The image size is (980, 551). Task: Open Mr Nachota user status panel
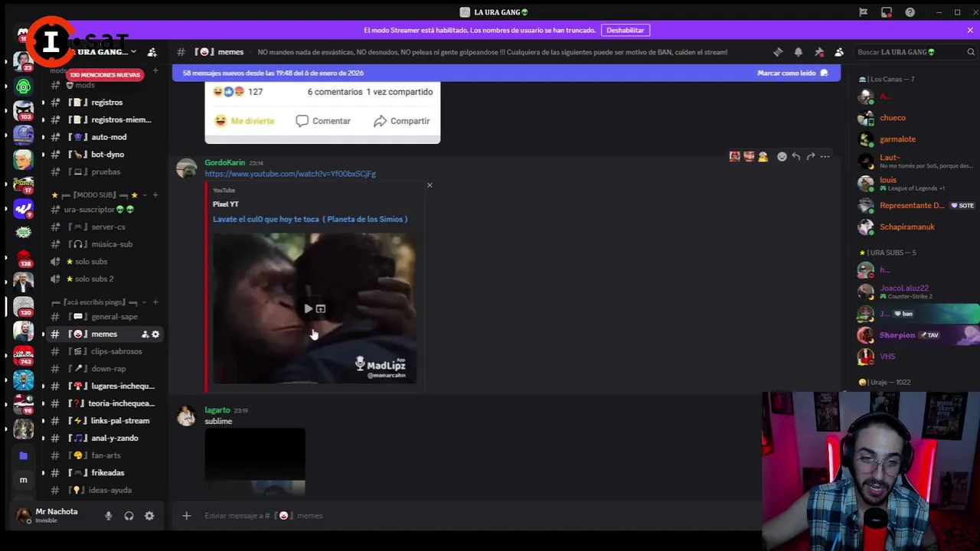pos(55,516)
